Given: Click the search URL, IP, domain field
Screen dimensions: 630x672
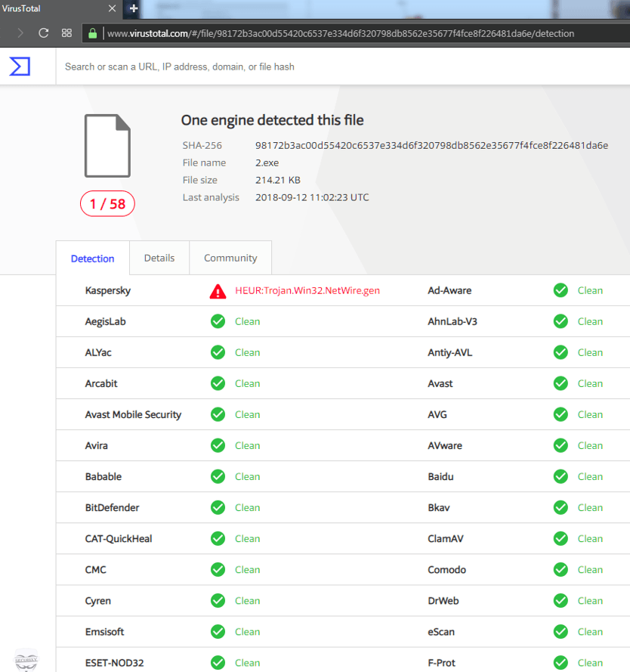Looking at the screenshot, I should click(343, 67).
